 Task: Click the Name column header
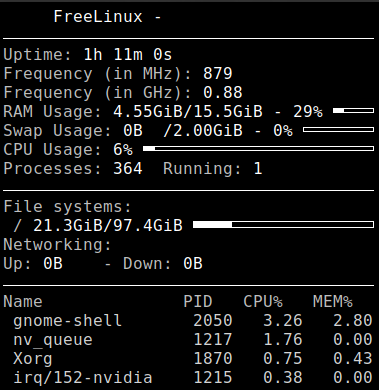[x=23, y=302]
